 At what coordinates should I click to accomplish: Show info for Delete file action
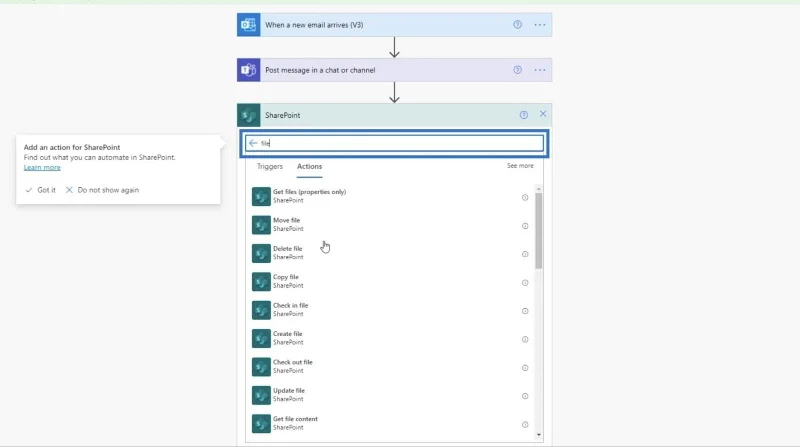tap(525, 254)
